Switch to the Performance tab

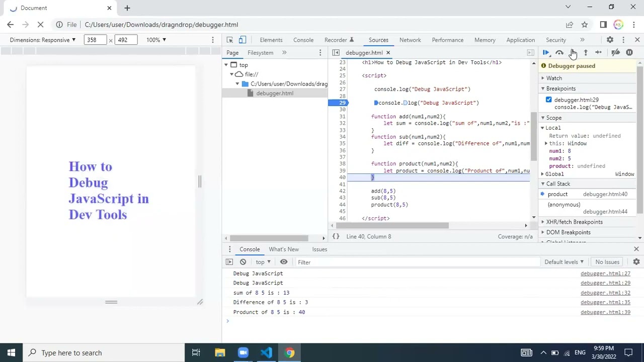447,40
